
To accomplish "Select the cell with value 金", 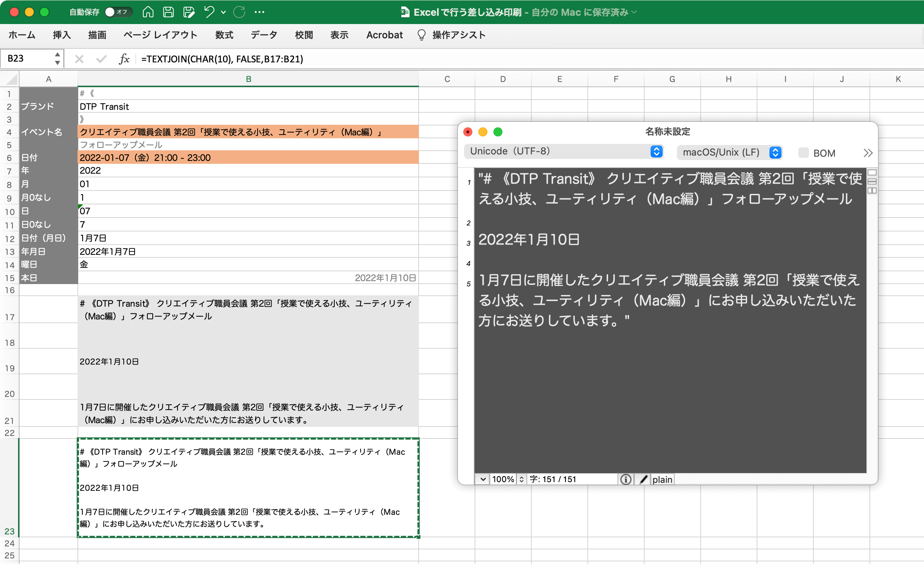I will pyautogui.click(x=248, y=265).
